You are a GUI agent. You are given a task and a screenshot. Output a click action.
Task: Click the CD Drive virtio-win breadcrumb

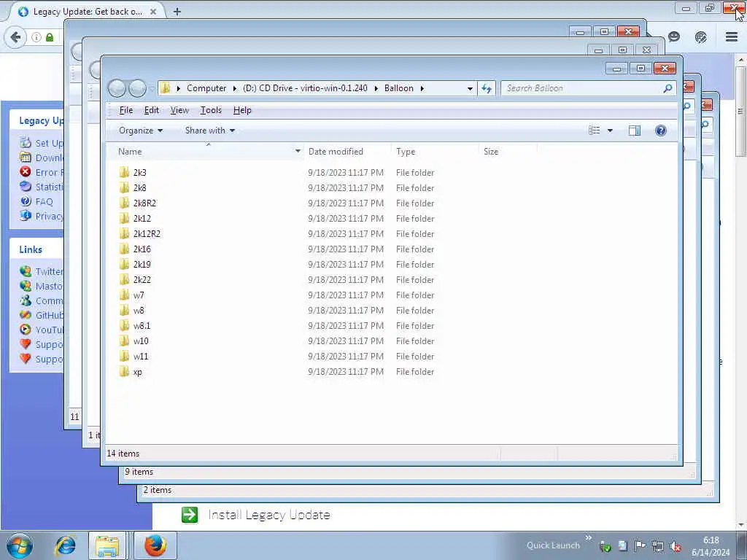(x=305, y=88)
